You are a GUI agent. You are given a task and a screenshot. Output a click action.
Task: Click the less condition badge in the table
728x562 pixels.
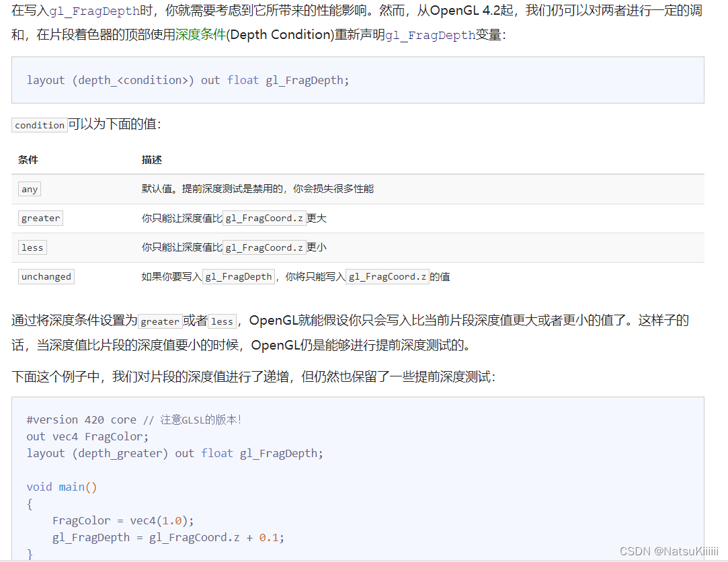(32, 247)
